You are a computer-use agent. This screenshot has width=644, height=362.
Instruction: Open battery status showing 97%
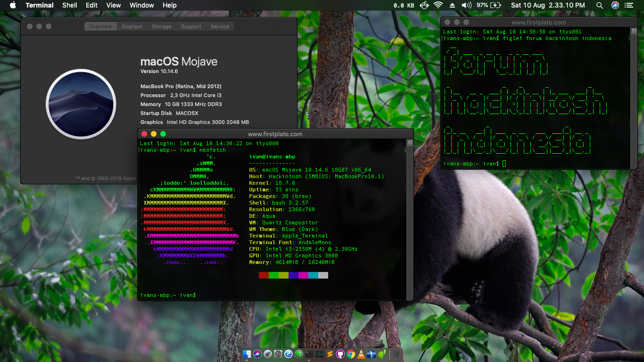click(488, 5)
